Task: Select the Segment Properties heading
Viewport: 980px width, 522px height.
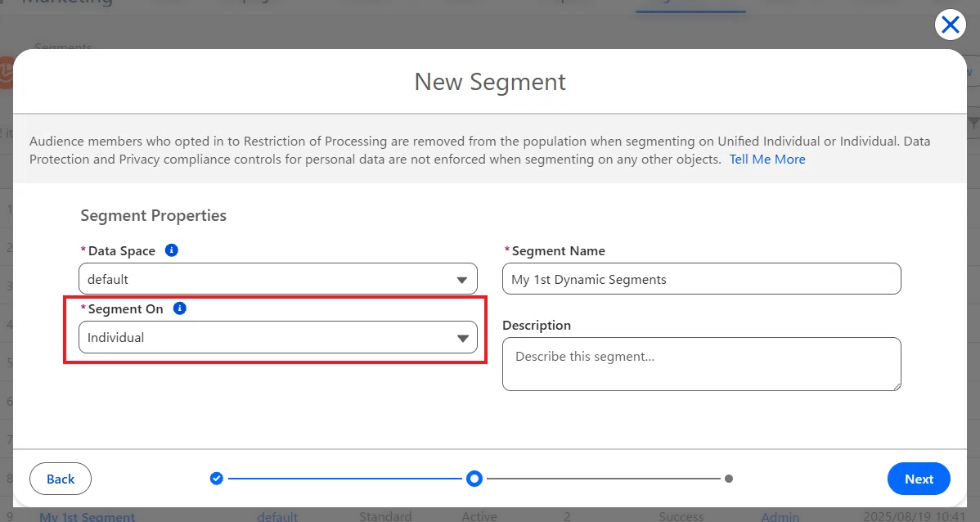Action: tap(154, 216)
